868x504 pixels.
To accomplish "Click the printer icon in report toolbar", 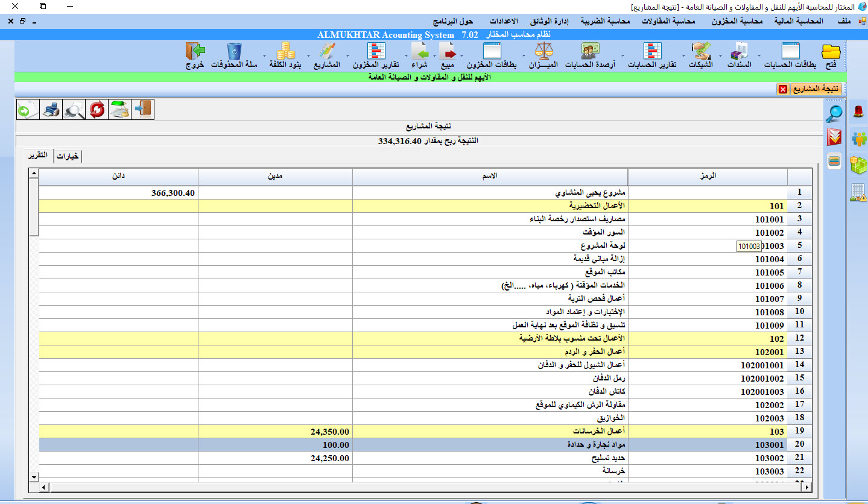I will [51, 109].
